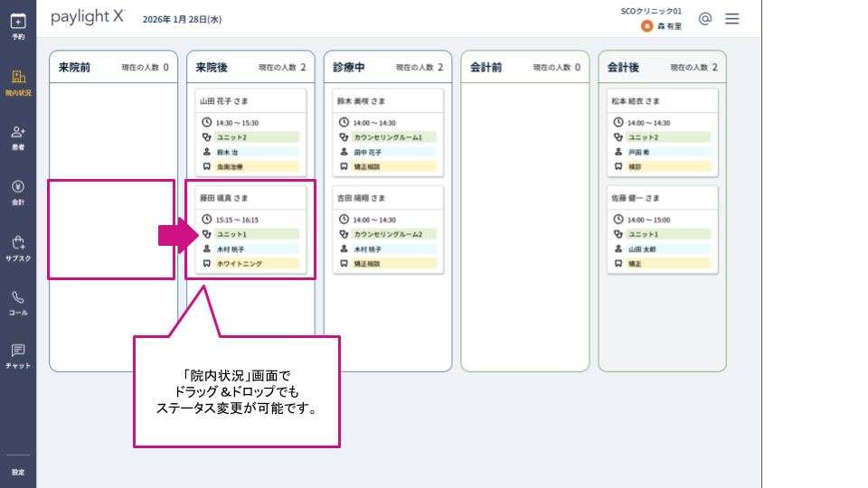Select the 院内状況 sidebar icon
Viewport: 868px width, 488px height.
point(18,83)
